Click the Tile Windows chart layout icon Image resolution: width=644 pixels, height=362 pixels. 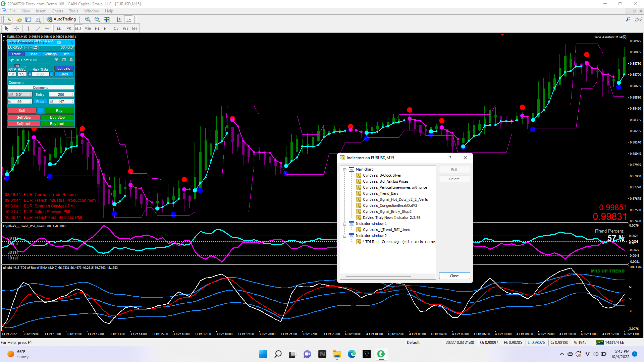pos(107,19)
